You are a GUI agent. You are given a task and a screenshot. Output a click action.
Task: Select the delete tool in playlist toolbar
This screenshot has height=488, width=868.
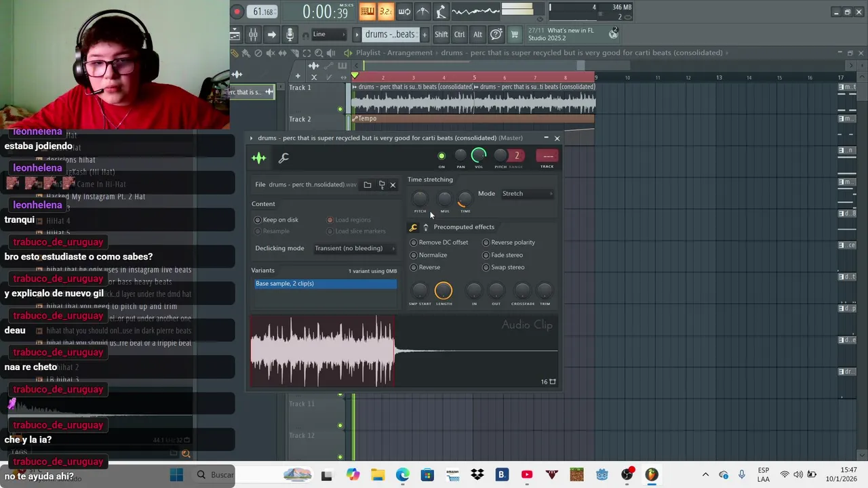pyautogui.click(x=258, y=53)
